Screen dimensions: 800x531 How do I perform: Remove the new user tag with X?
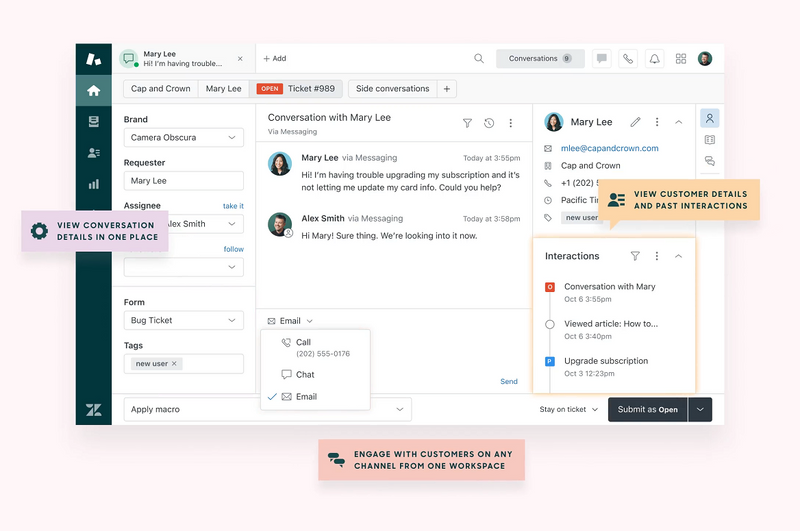174,364
